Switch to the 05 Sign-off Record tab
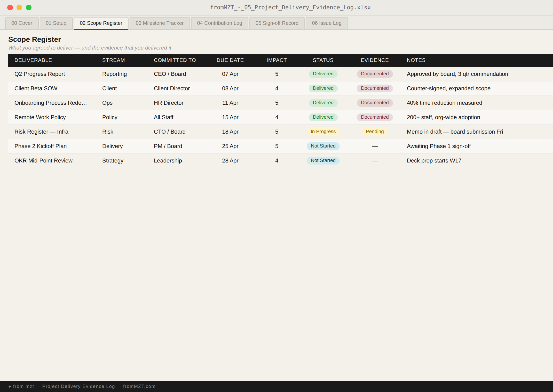This screenshot has width=553, height=392. click(277, 23)
